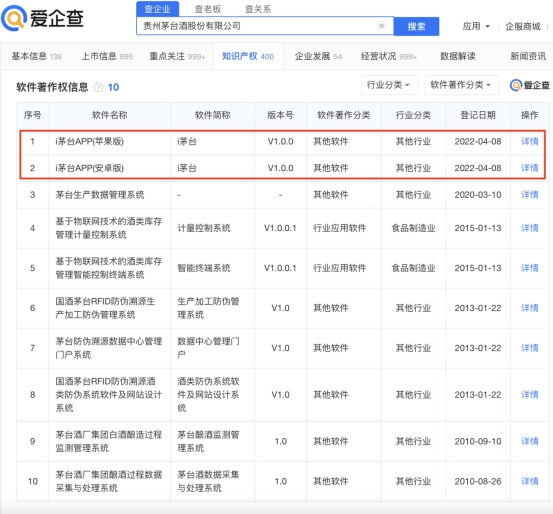Click the 登记日期 column header

pyautogui.click(x=478, y=115)
